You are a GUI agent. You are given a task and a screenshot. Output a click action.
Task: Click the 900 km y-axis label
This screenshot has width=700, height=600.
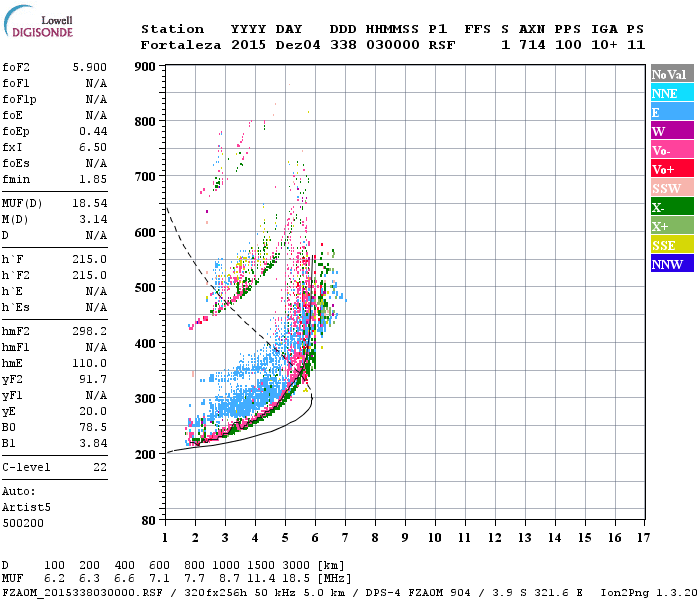tap(145, 67)
